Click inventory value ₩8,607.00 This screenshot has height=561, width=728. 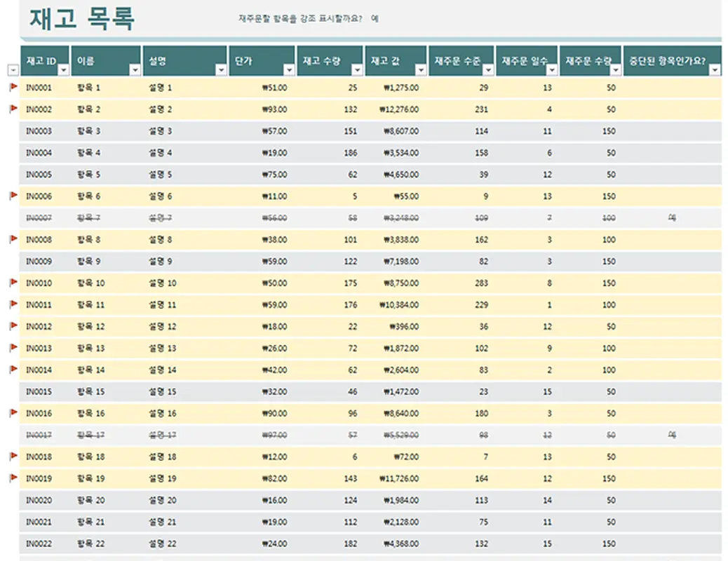click(x=401, y=131)
